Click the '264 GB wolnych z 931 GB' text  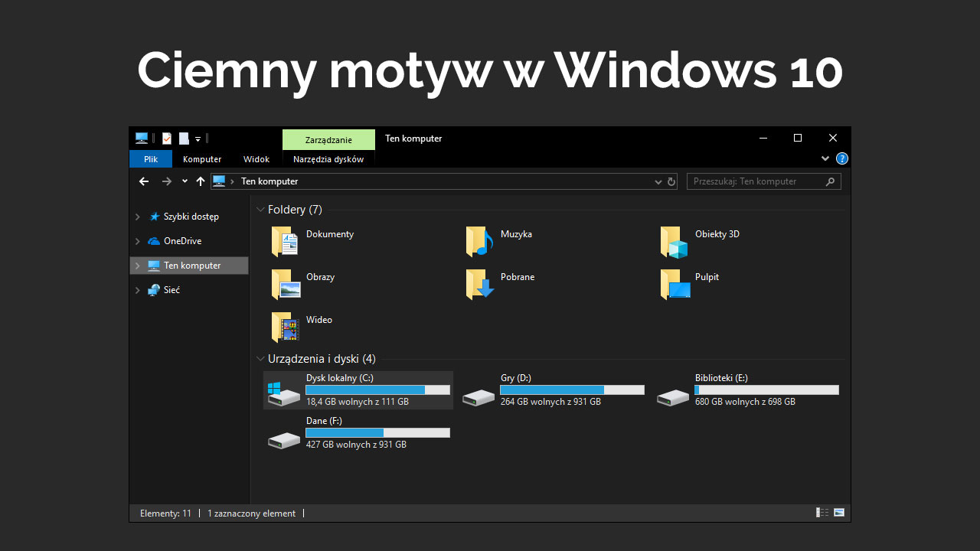pos(550,402)
